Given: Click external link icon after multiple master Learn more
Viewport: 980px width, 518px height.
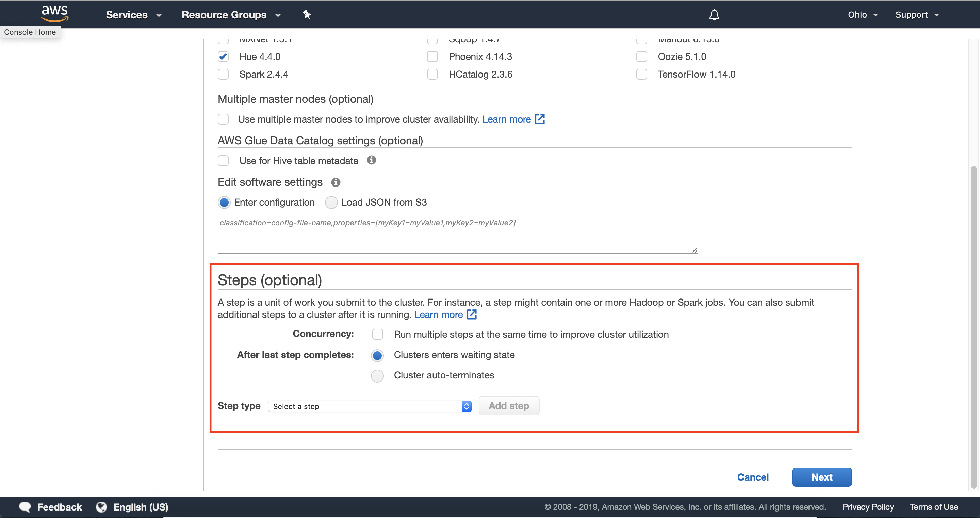Looking at the screenshot, I should pos(539,119).
